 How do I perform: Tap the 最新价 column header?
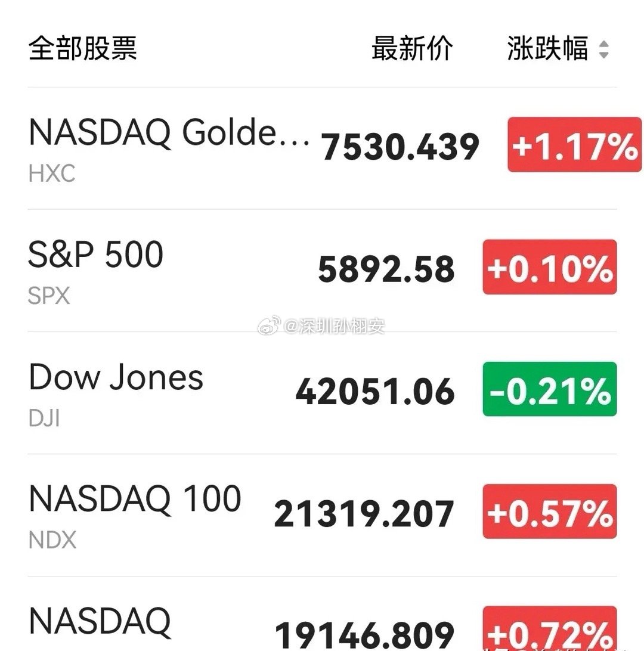[411, 48]
